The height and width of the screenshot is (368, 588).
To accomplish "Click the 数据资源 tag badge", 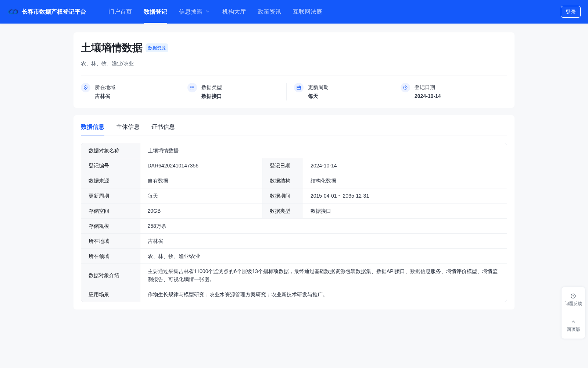I will click(157, 48).
